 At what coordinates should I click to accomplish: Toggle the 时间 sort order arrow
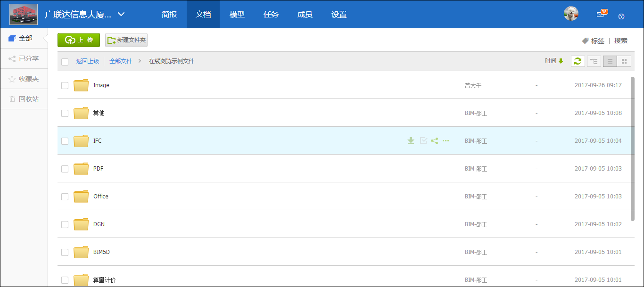tap(561, 61)
